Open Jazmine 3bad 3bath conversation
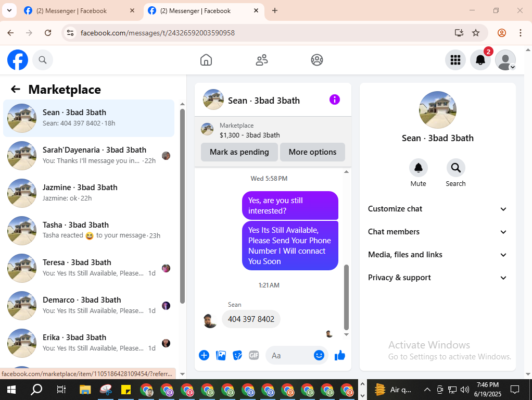532x400 pixels. tap(89, 193)
